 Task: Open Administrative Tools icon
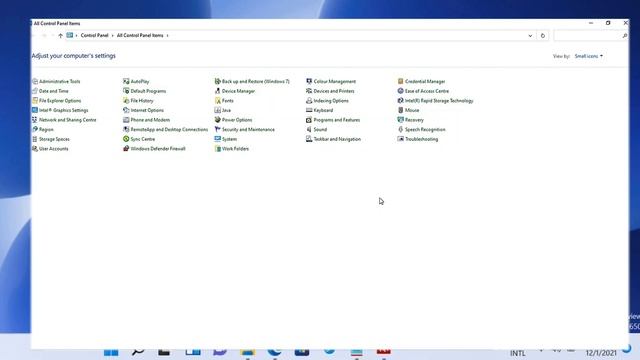[35, 81]
